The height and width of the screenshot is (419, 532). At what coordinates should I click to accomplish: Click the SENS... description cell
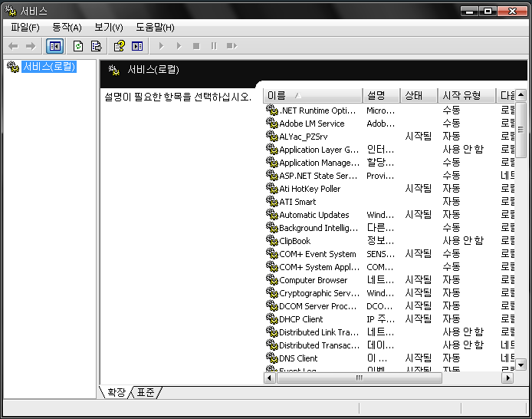click(381, 254)
